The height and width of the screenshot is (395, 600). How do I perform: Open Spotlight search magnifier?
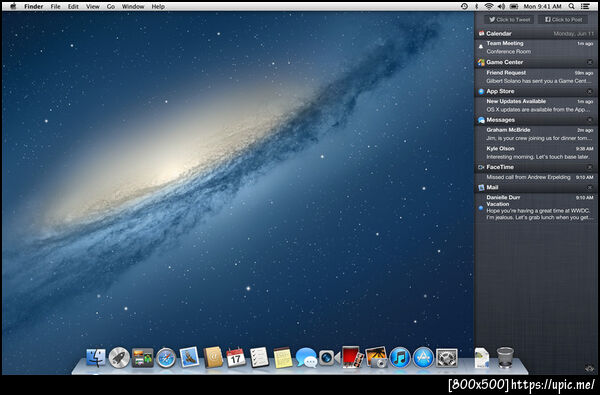click(x=571, y=6)
